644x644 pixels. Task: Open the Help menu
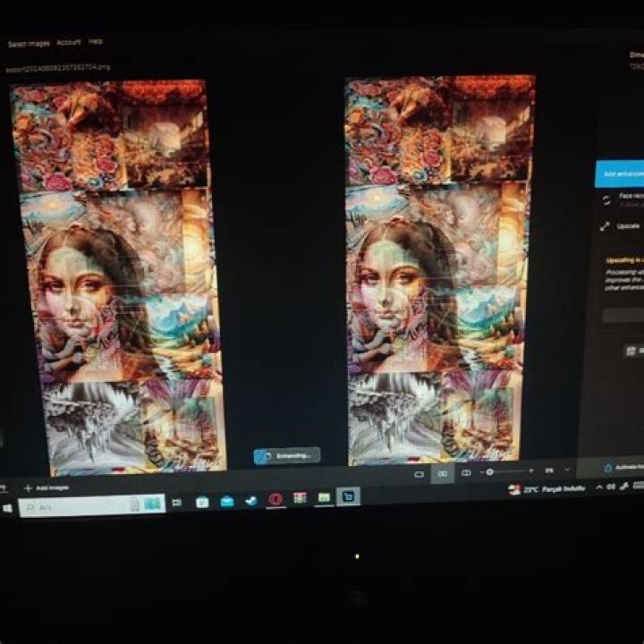click(96, 41)
